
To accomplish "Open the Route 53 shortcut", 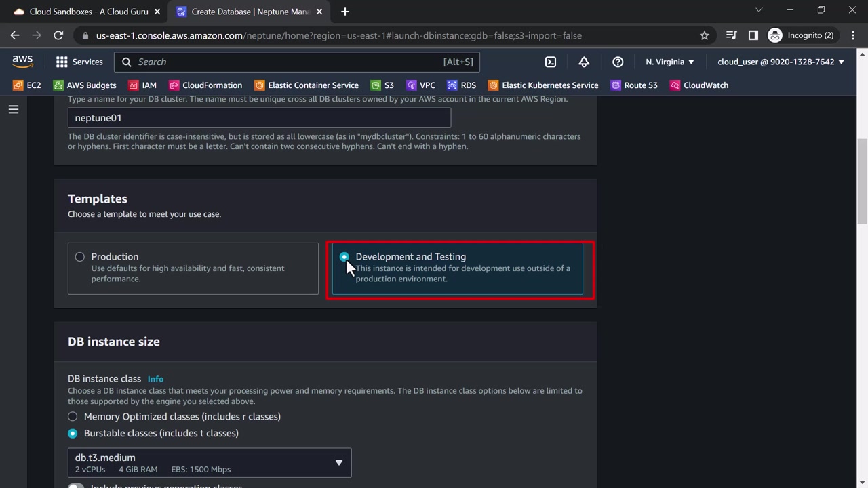I will [634, 85].
